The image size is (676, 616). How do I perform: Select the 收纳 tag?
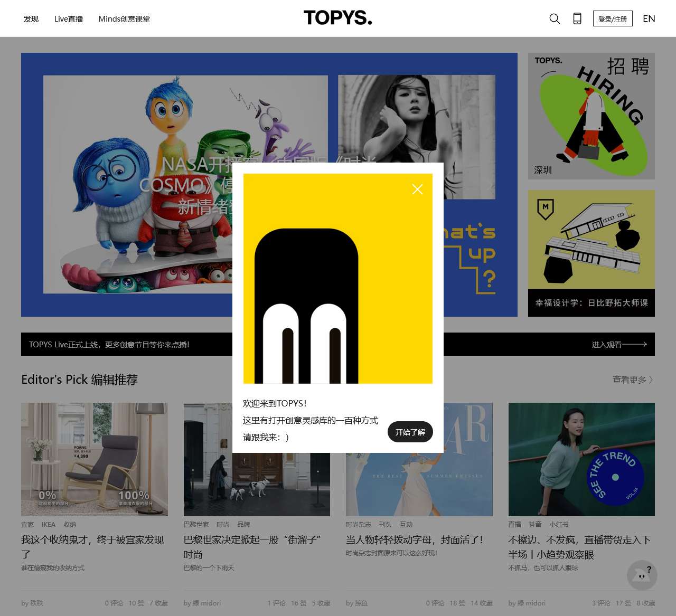pos(70,525)
